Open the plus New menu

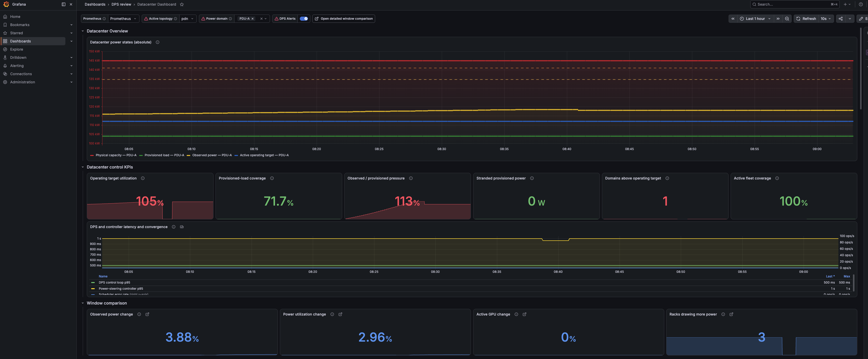pyautogui.click(x=847, y=4)
